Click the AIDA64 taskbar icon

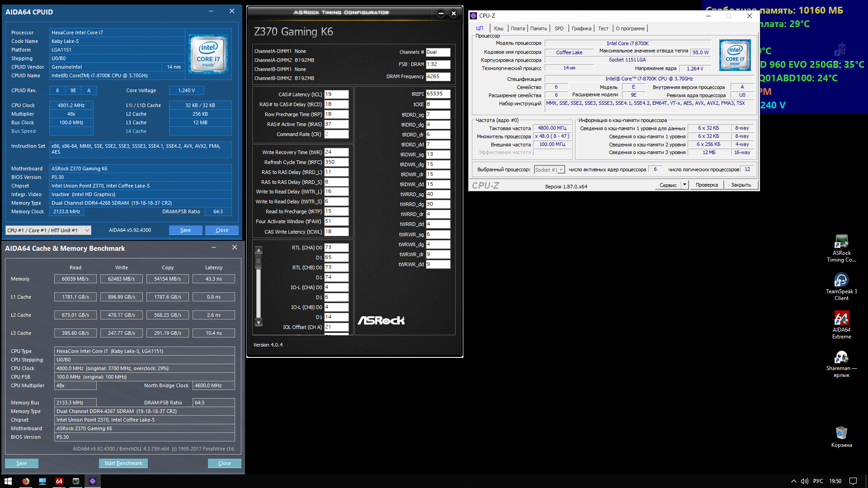point(59,481)
